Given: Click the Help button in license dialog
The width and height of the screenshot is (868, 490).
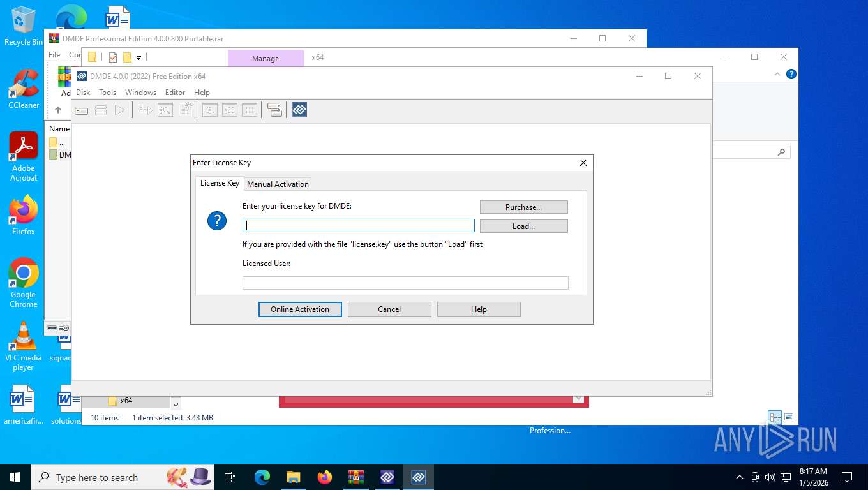Looking at the screenshot, I should point(479,309).
